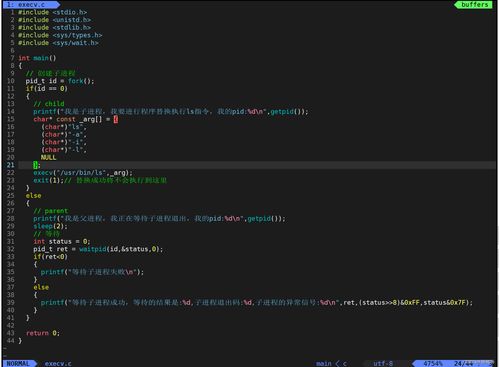Image resolution: width=499 pixels, height=367 pixels.
Task: Click the include stdio.h line
Action: coord(52,12)
